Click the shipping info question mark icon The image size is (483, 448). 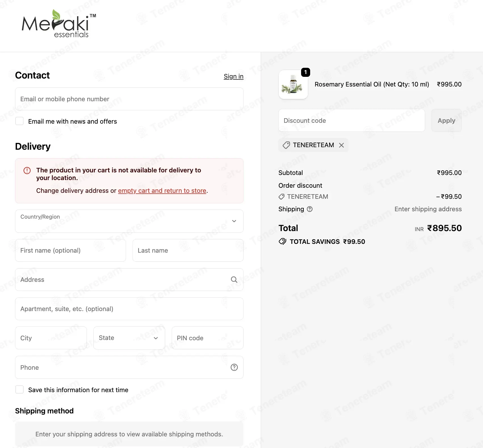click(x=310, y=209)
